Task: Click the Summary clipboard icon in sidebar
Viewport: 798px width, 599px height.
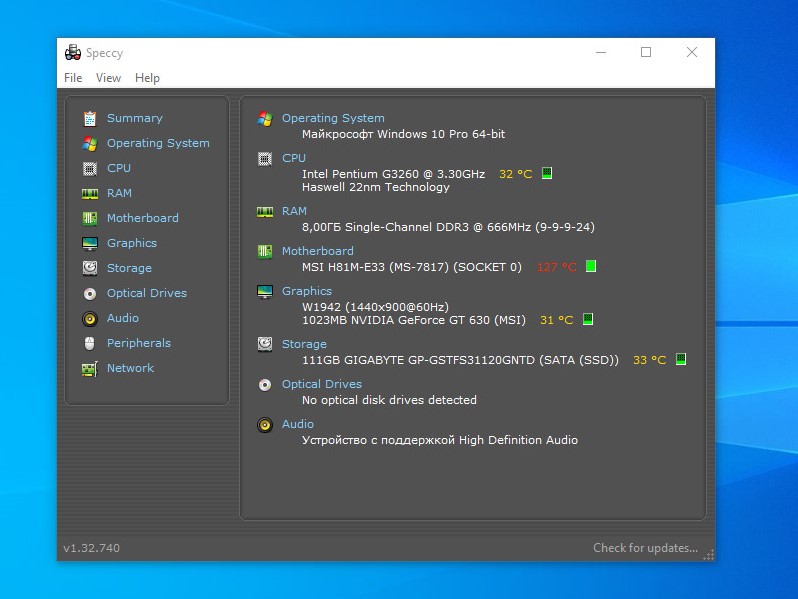Action: 90,118
